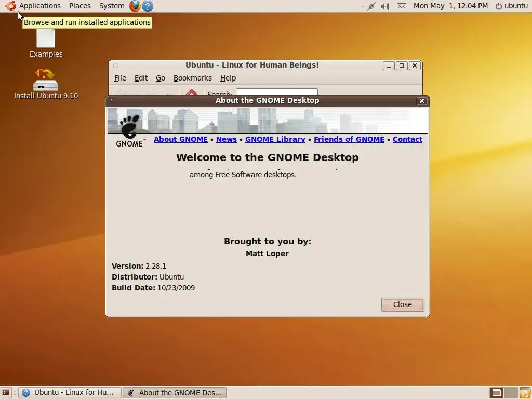Open the Examples desktop icon
The image size is (532, 399).
pos(46,44)
